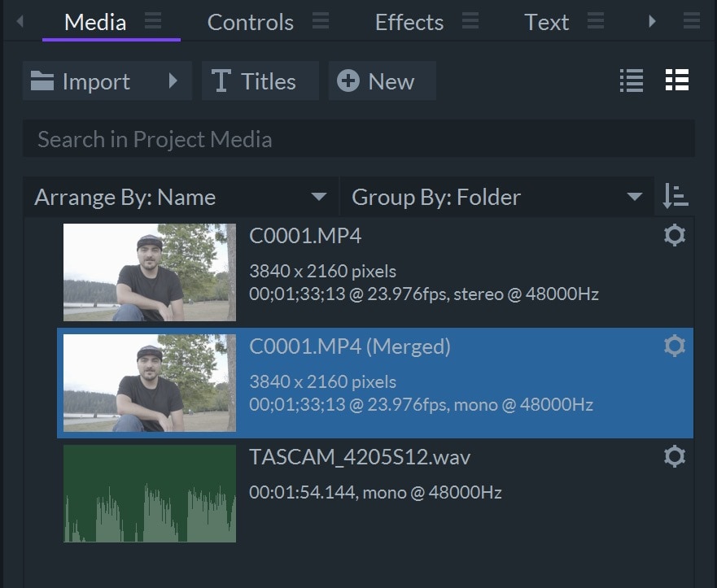Viewport: 717px width, 588px height.
Task: Open the Controls tab panel menu icon
Action: pos(321,22)
